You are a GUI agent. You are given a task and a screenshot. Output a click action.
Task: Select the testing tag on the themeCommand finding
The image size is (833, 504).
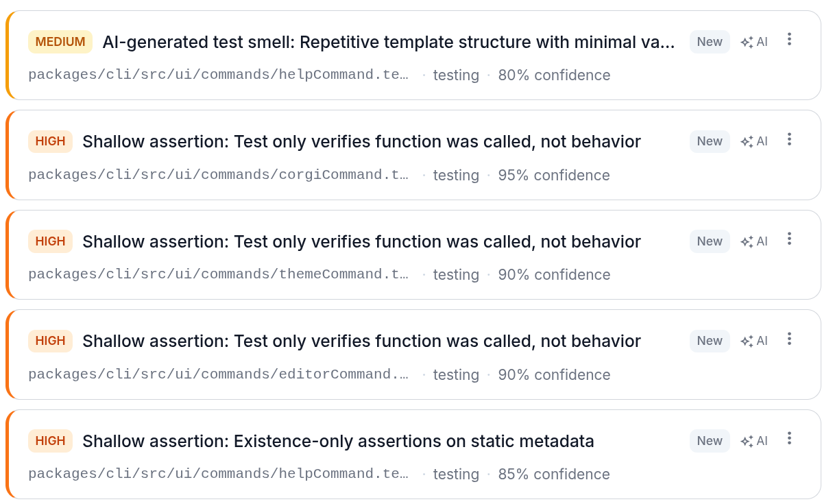[456, 274]
